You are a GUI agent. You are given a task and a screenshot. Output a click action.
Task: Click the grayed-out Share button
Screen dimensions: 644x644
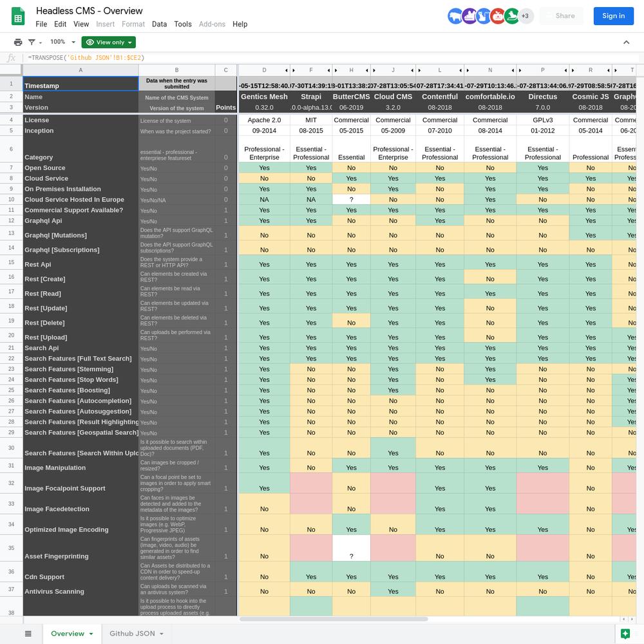[x=561, y=16]
